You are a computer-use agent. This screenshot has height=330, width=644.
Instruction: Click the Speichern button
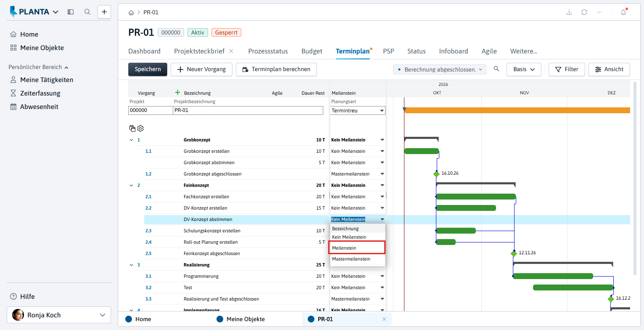148,69
